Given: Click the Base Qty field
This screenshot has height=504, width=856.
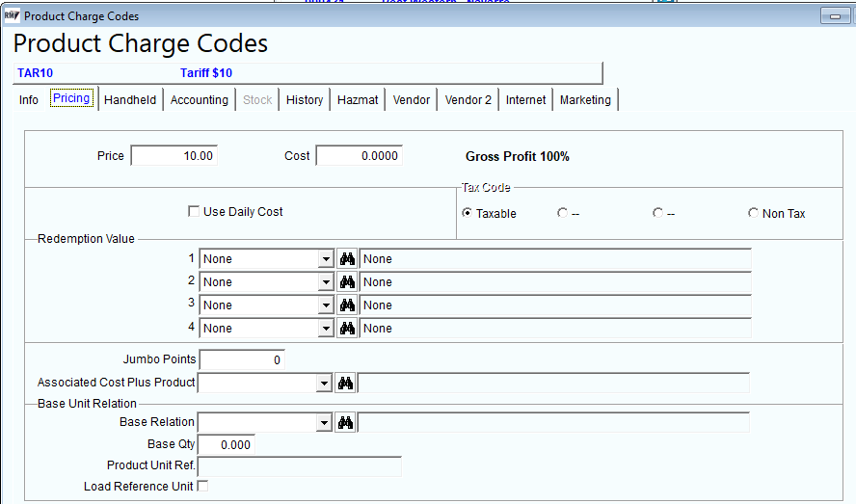Looking at the screenshot, I should click(x=226, y=444).
